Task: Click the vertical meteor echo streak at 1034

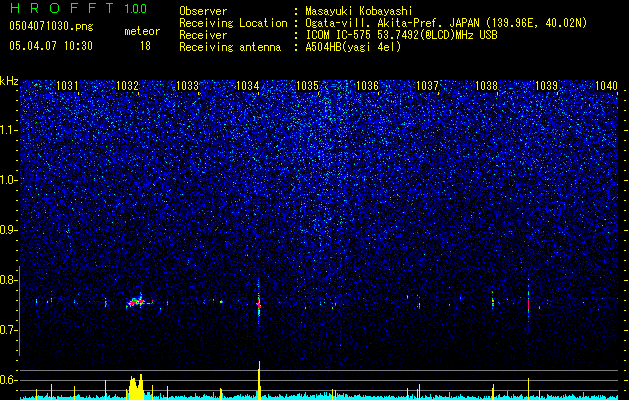Action: 259,302
